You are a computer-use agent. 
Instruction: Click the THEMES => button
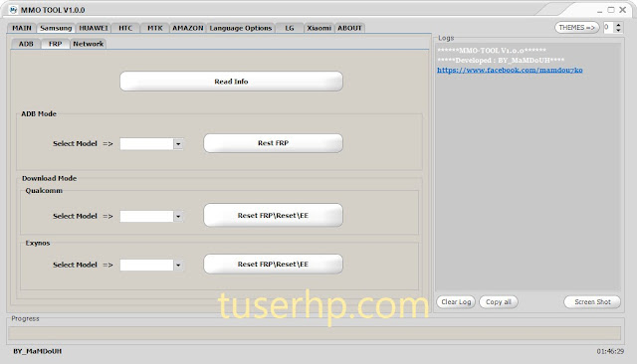(x=577, y=28)
